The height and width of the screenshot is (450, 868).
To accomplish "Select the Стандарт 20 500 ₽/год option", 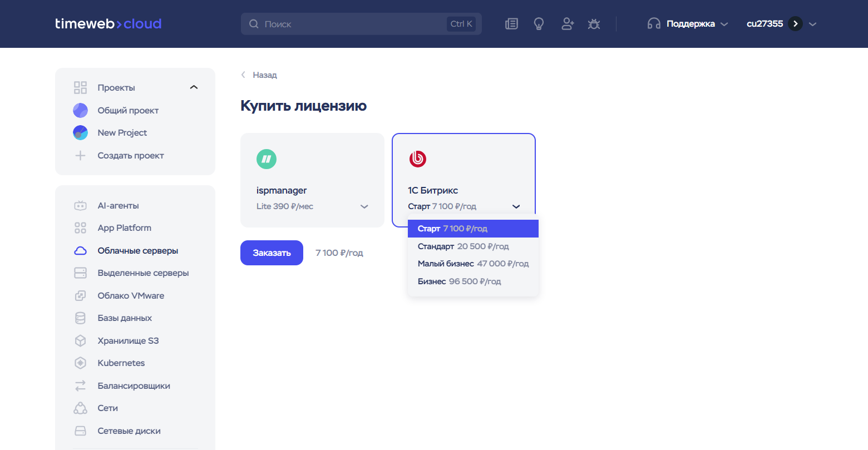I will [x=463, y=246].
